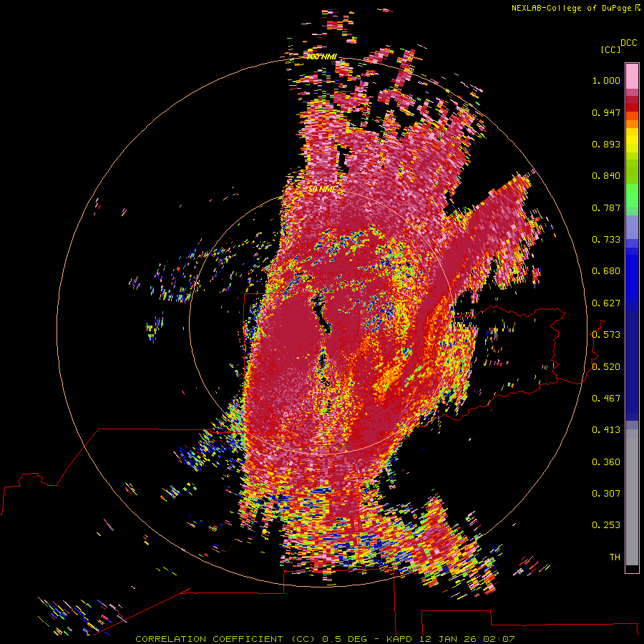
Task: Click the 0.680 scale value
Action: (x=606, y=271)
